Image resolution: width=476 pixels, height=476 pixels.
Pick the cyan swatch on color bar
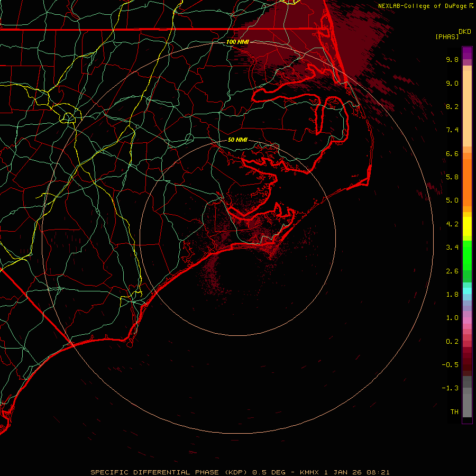point(467,291)
